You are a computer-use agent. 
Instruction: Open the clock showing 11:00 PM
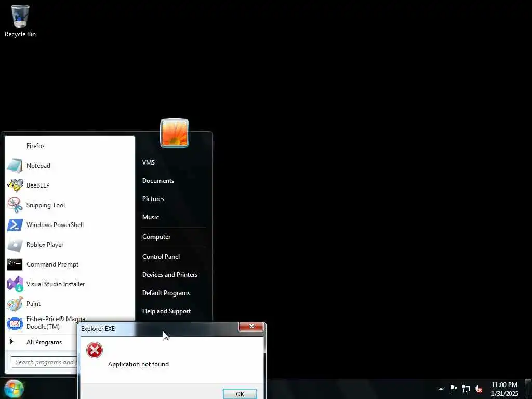click(504, 389)
